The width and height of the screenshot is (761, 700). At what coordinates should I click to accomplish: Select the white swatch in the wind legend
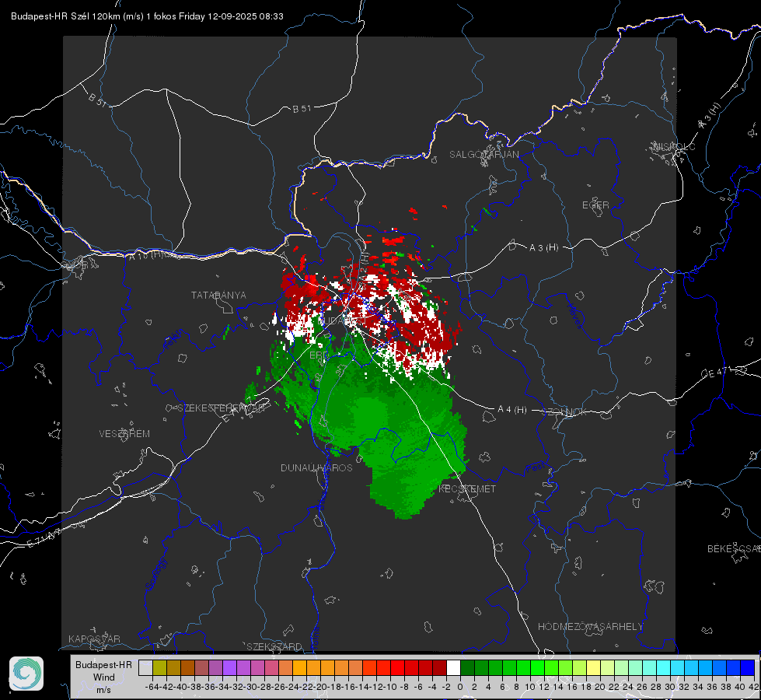click(x=453, y=667)
